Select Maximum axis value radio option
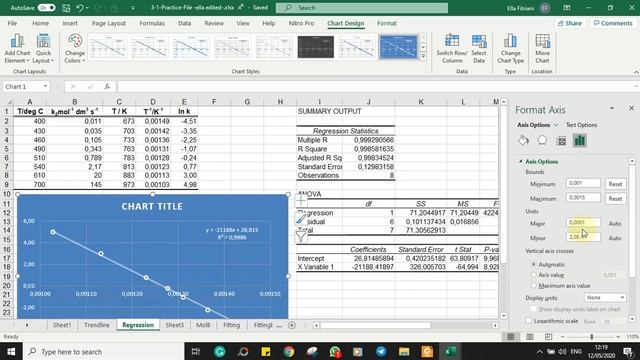Image resolution: width=640 pixels, height=360 pixels. pos(533,286)
